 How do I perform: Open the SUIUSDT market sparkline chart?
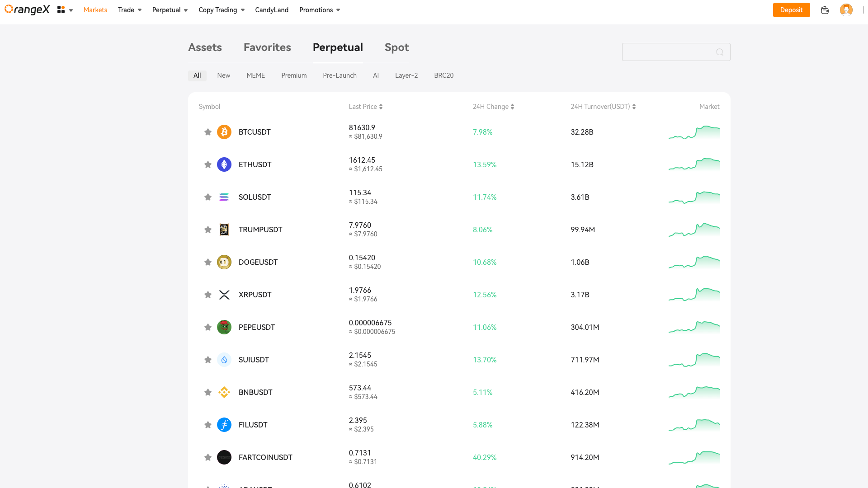(x=694, y=360)
